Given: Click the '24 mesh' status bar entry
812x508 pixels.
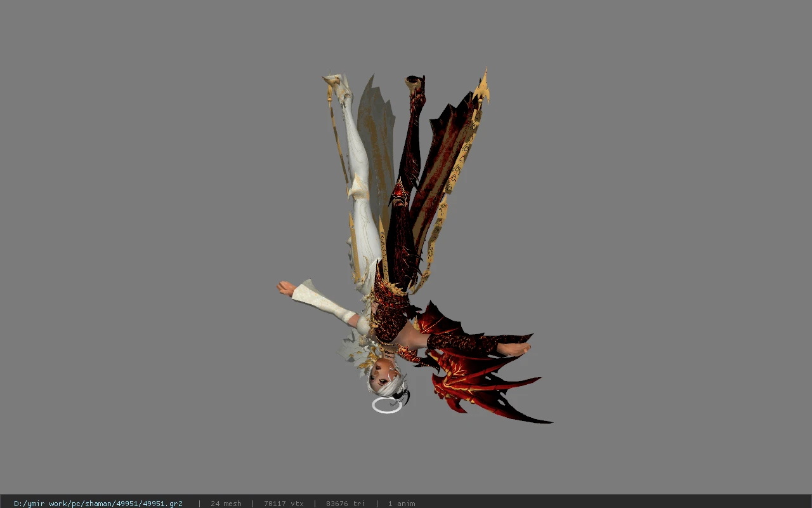Looking at the screenshot, I should (226, 504).
